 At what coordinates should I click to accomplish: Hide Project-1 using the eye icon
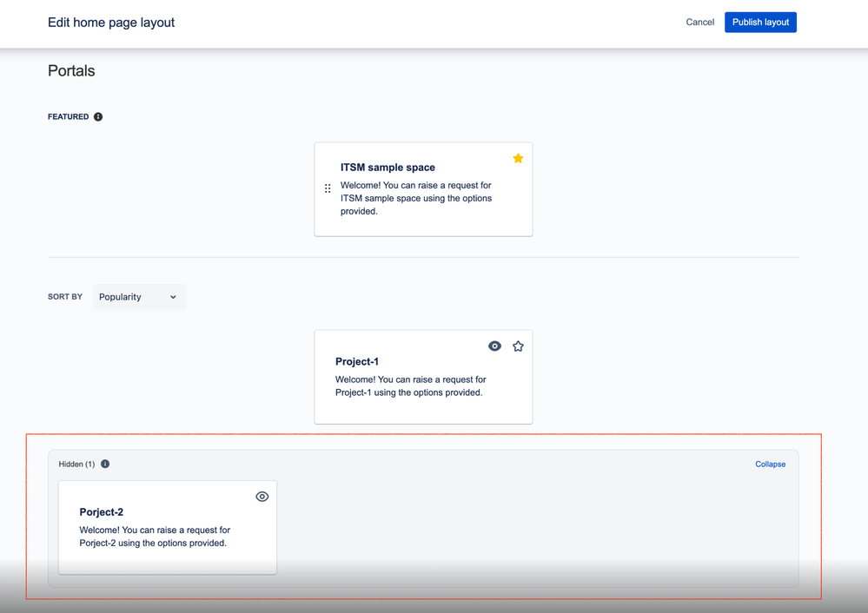495,346
